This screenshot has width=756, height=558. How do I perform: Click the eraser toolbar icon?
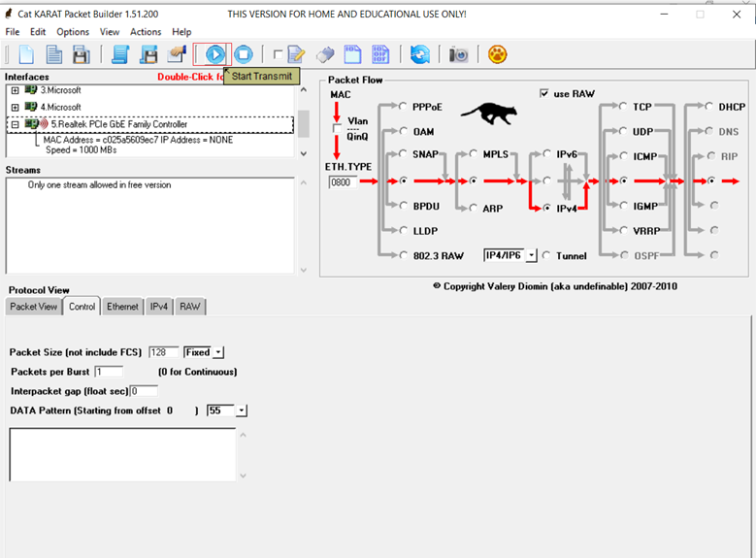326,54
